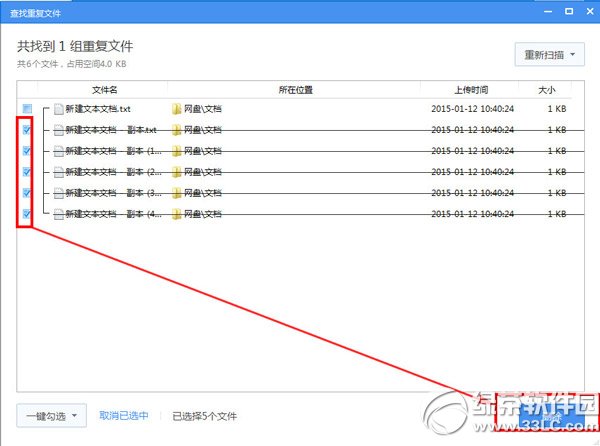This screenshot has height=446, width=600.
Task: Sort by the 所在位置 column header
Action: point(295,90)
